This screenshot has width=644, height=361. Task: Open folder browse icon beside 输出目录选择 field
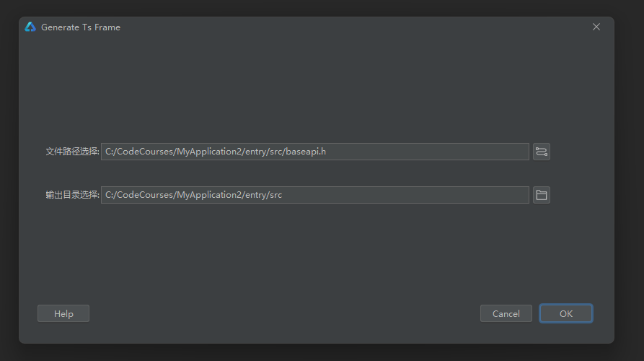click(x=542, y=195)
